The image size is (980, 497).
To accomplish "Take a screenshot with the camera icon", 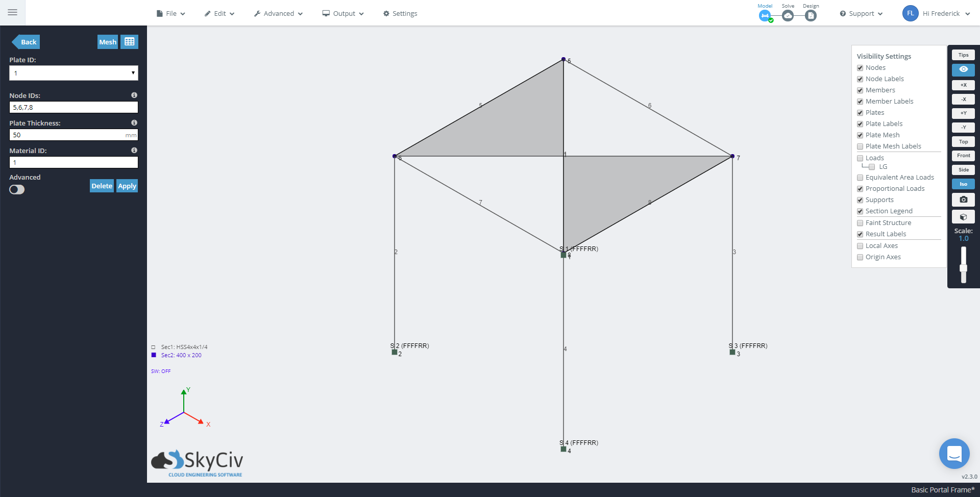I will pyautogui.click(x=963, y=200).
